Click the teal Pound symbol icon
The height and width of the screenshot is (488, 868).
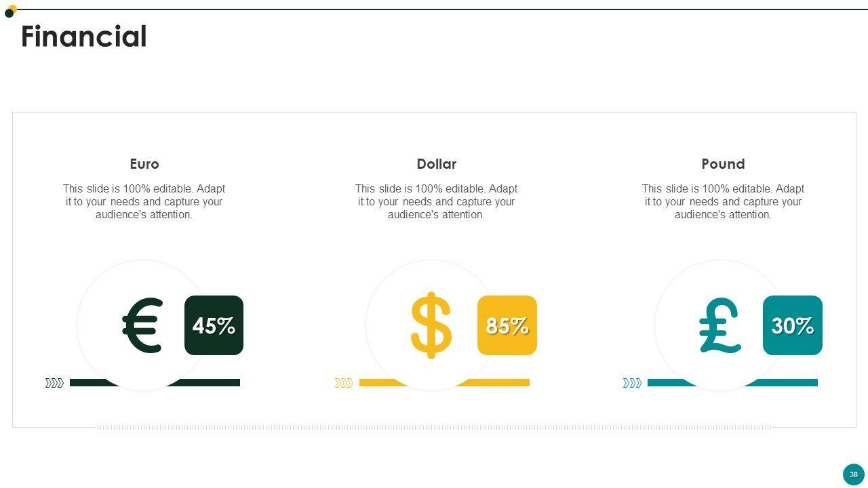point(719,326)
